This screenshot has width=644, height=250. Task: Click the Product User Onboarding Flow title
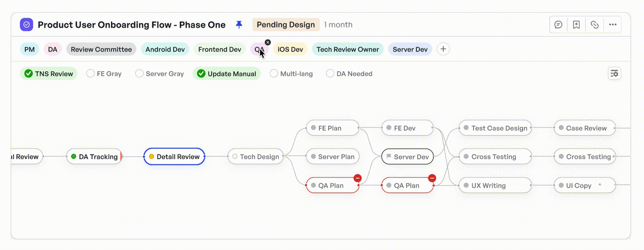coord(131,25)
